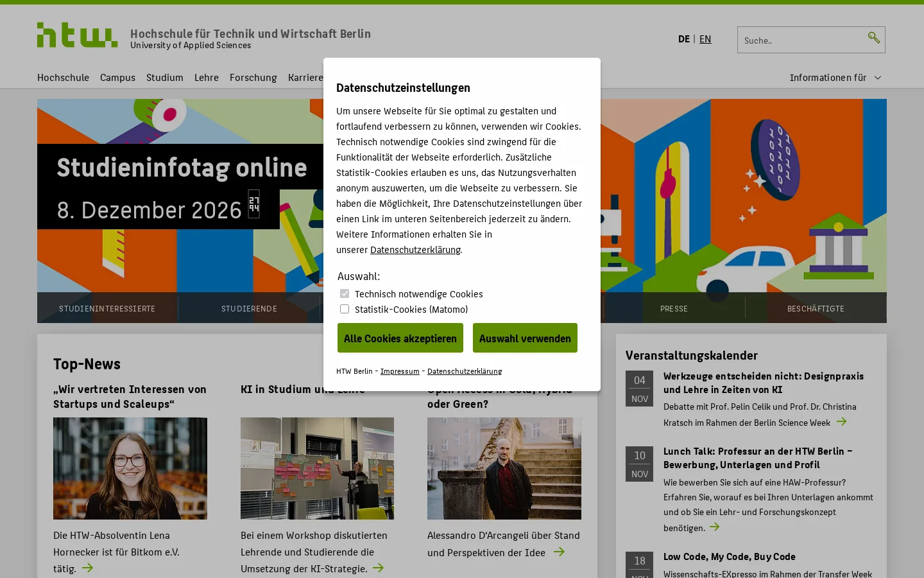Open event 'Lunch Talk: Professur an der HTW'

(x=758, y=458)
